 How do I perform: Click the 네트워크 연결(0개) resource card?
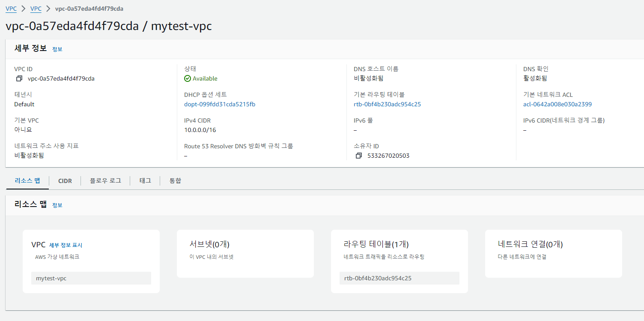point(554,254)
